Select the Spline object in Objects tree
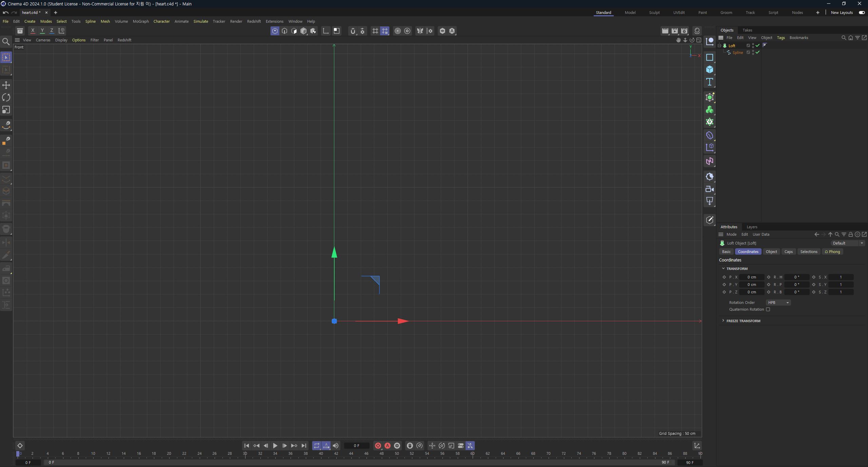 [x=737, y=53]
